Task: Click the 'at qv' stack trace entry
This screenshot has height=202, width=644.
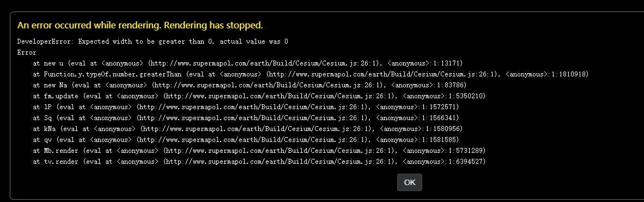Action: point(246,140)
